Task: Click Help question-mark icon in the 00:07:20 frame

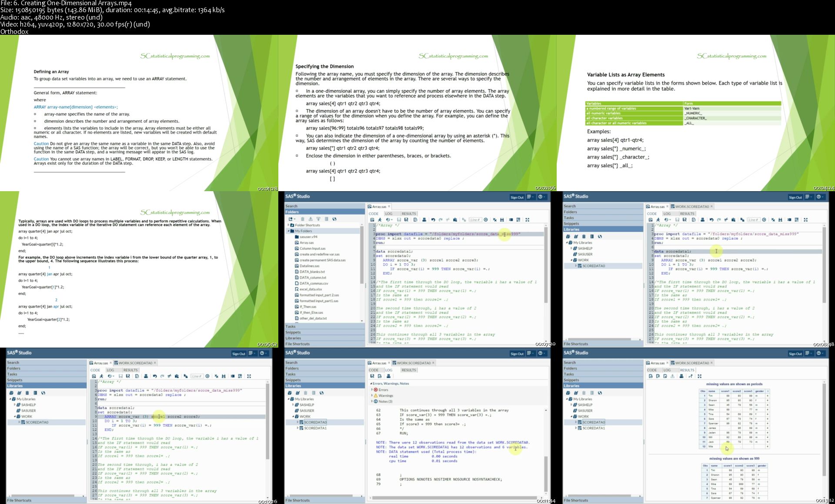Action: point(541,197)
